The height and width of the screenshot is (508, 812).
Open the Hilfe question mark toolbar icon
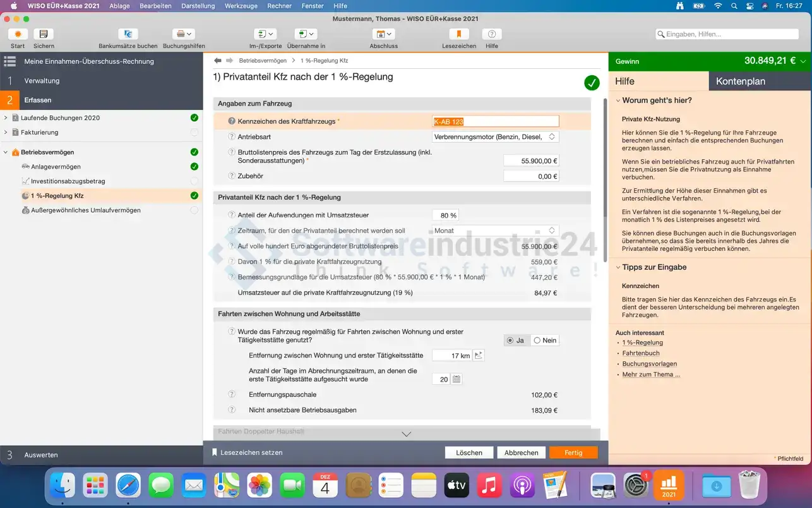tap(492, 34)
